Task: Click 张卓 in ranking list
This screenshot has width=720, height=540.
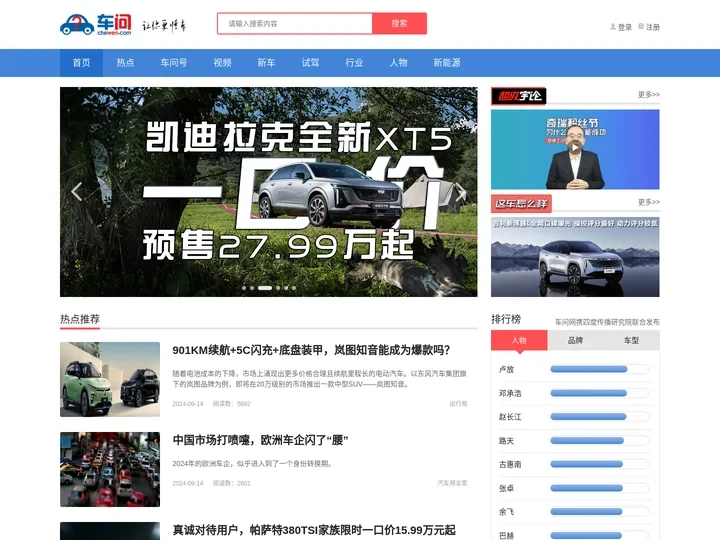Action: click(506, 488)
